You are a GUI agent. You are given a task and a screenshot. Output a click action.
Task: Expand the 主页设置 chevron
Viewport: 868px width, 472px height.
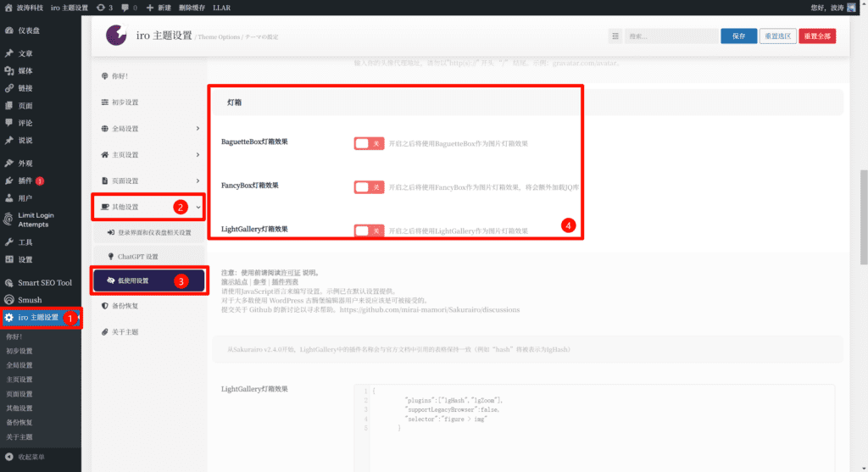tap(198, 154)
